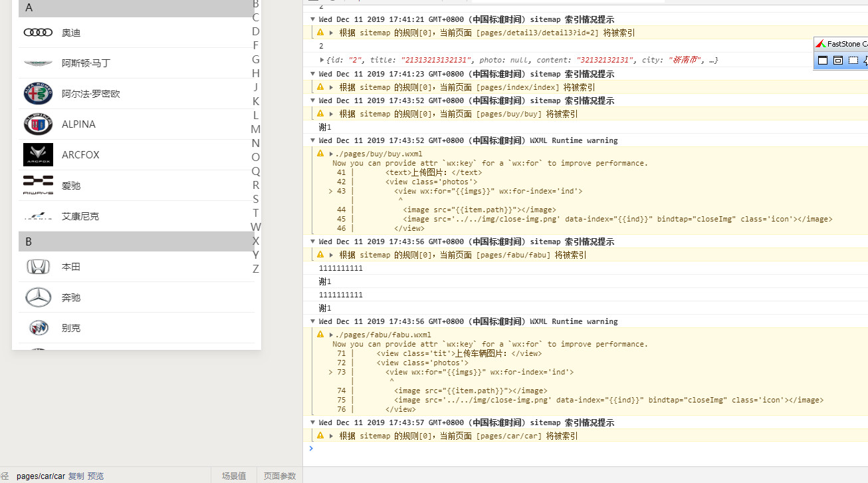Image resolution: width=868 pixels, height=483 pixels.
Task: Select the Mercedes-Benz (奔驰) star logo
Action: [x=38, y=297]
